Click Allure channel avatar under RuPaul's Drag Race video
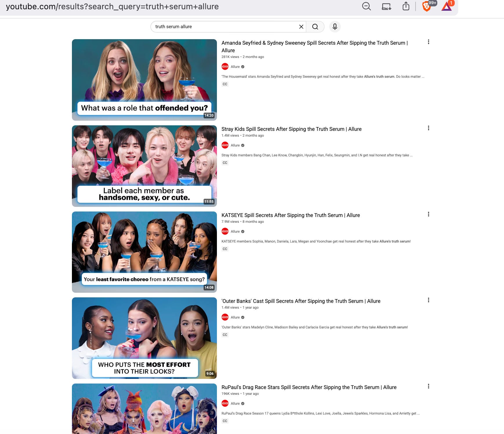Viewport: 504px width, 434px height. [x=225, y=404]
